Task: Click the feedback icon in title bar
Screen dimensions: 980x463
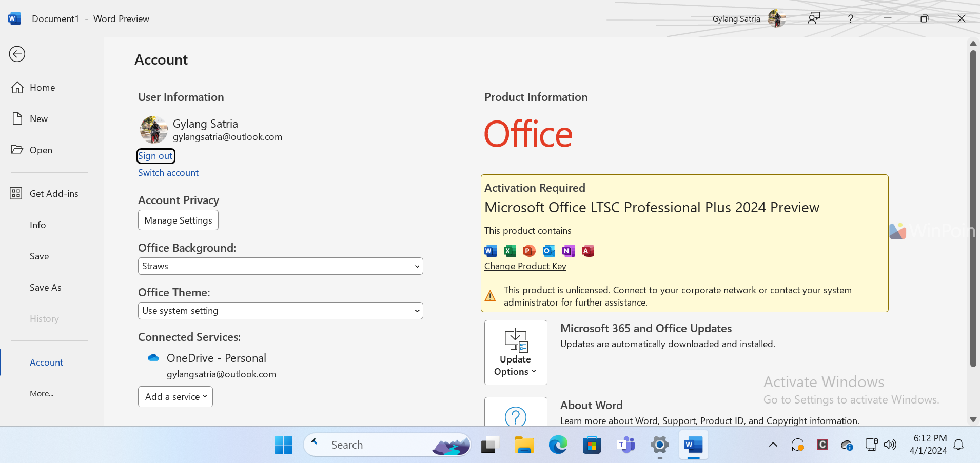Action: click(814, 18)
